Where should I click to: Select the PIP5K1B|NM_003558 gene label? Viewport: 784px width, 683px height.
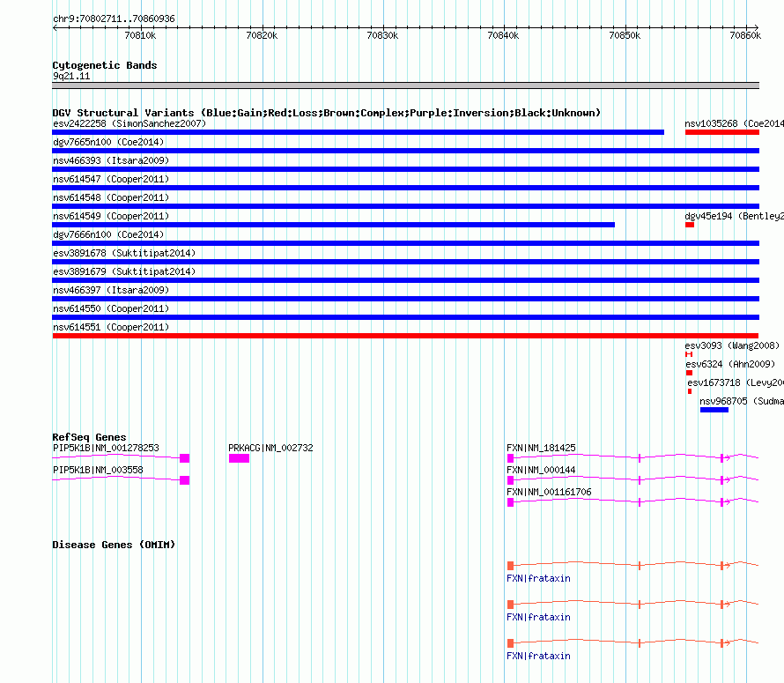pos(98,470)
